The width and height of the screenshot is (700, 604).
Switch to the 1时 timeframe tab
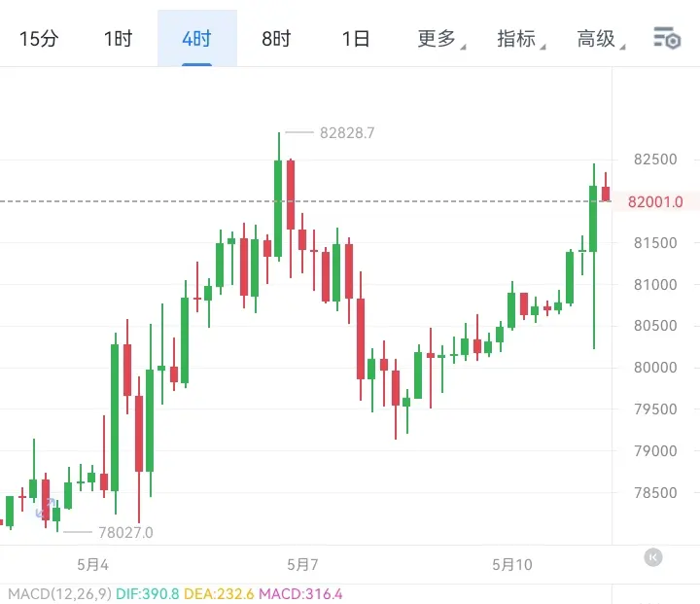coord(119,39)
